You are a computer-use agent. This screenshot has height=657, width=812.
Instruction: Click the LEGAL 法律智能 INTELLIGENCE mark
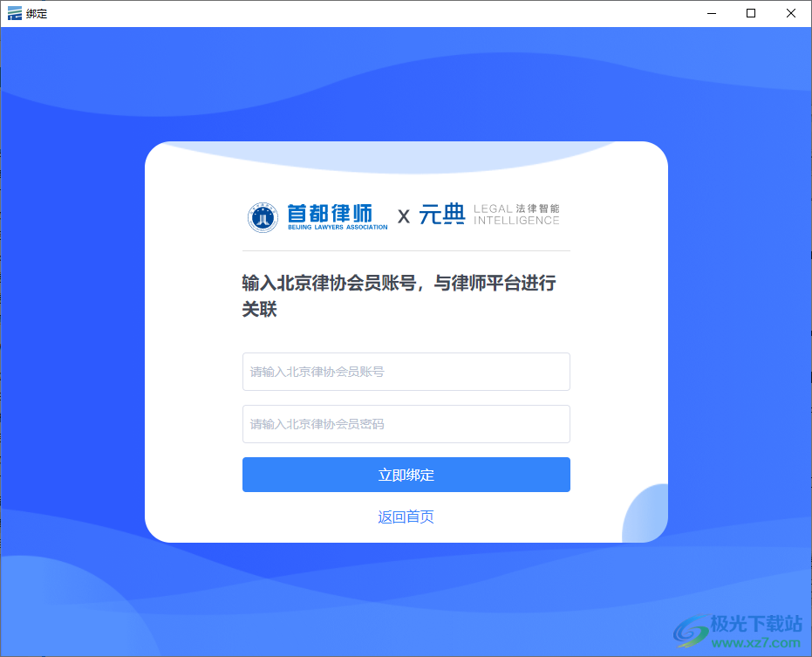[x=516, y=216]
